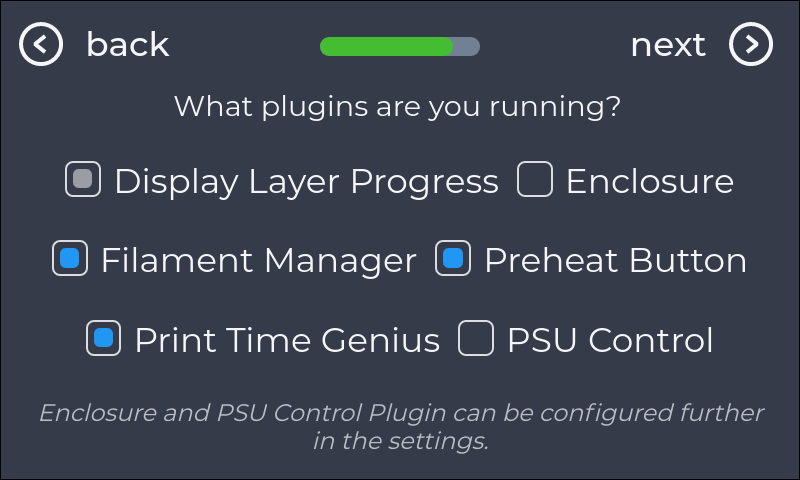The image size is (800, 480).
Task: Select the "Print Time Genius" label text
Action: click(287, 341)
